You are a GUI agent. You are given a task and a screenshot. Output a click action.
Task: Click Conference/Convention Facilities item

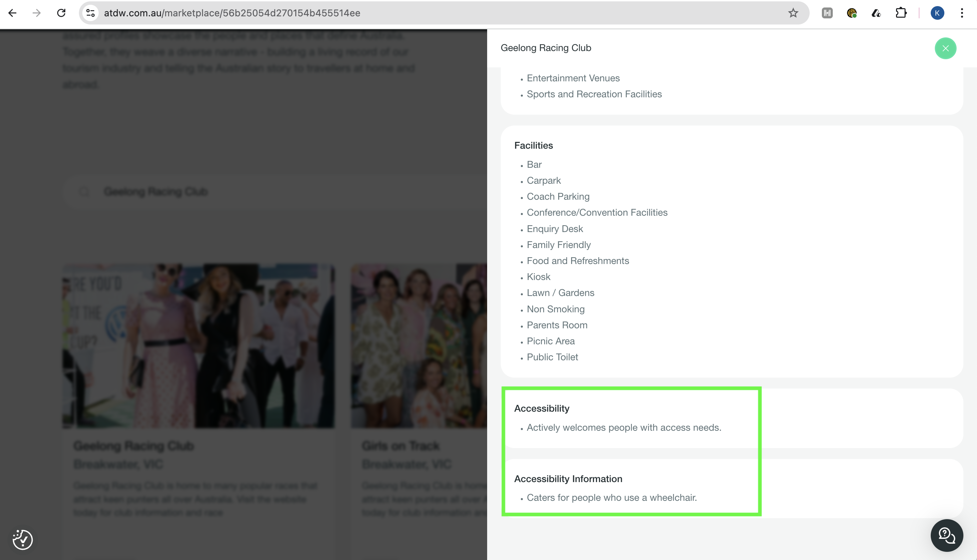597,212
